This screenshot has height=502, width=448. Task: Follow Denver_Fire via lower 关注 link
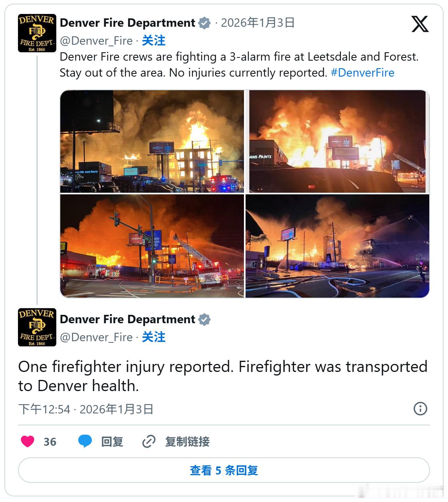[153, 337]
